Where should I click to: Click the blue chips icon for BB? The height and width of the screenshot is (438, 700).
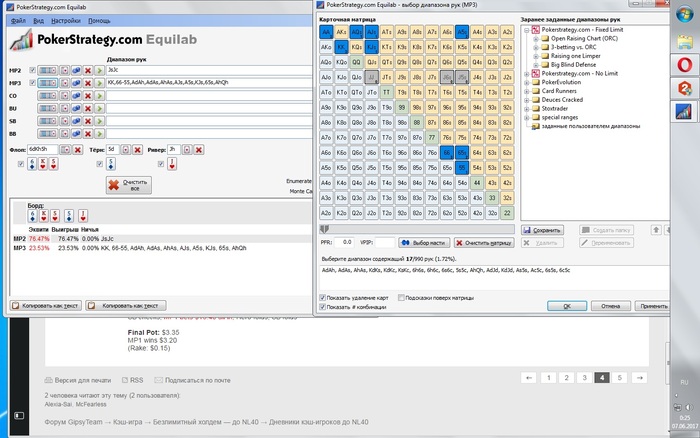pyautogui.click(x=76, y=133)
